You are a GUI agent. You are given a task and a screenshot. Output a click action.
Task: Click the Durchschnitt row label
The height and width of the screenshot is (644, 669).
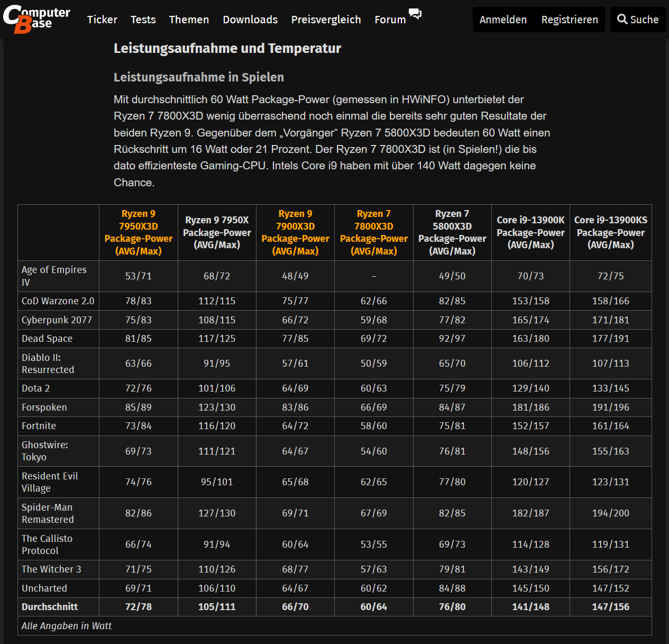(x=50, y=607)
